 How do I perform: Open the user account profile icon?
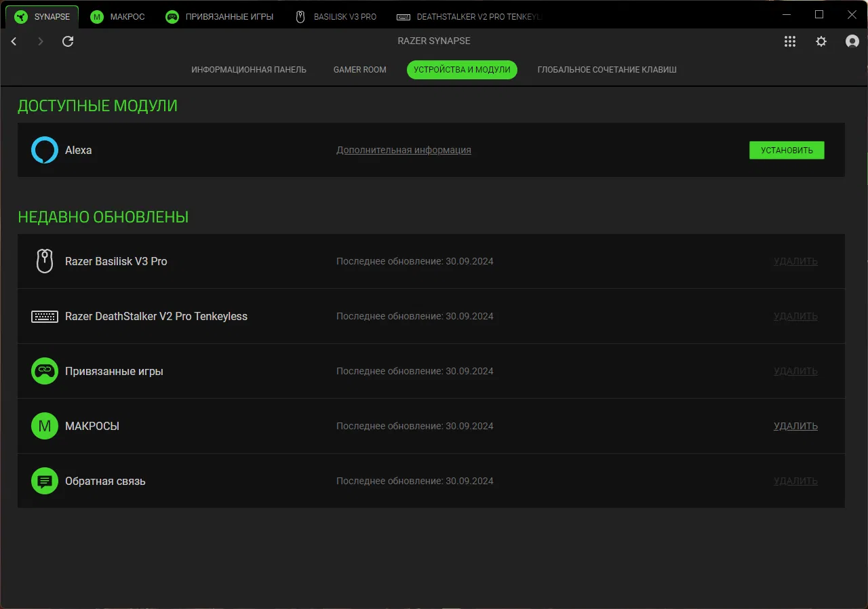[852, 41]
